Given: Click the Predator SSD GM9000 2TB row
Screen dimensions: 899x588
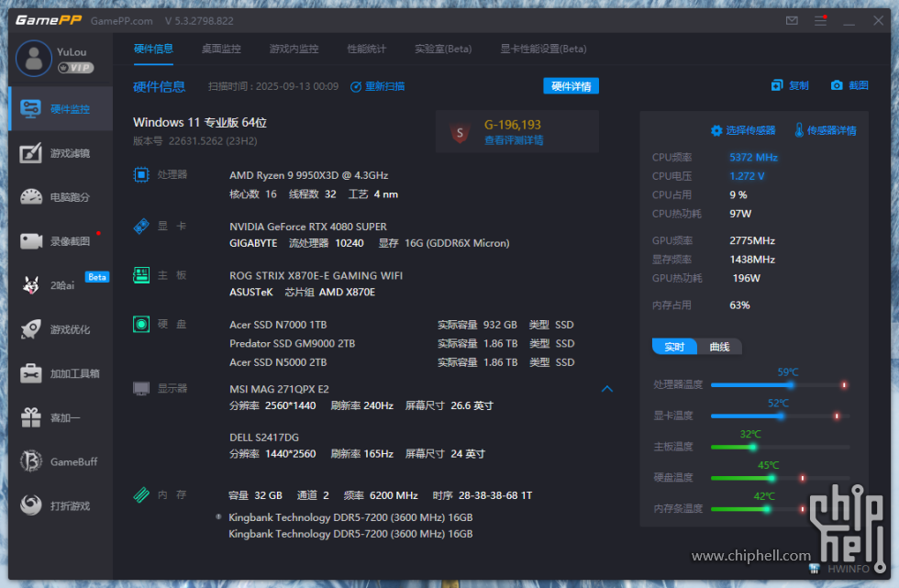Looking at the screenshot, I should [402, 344].
